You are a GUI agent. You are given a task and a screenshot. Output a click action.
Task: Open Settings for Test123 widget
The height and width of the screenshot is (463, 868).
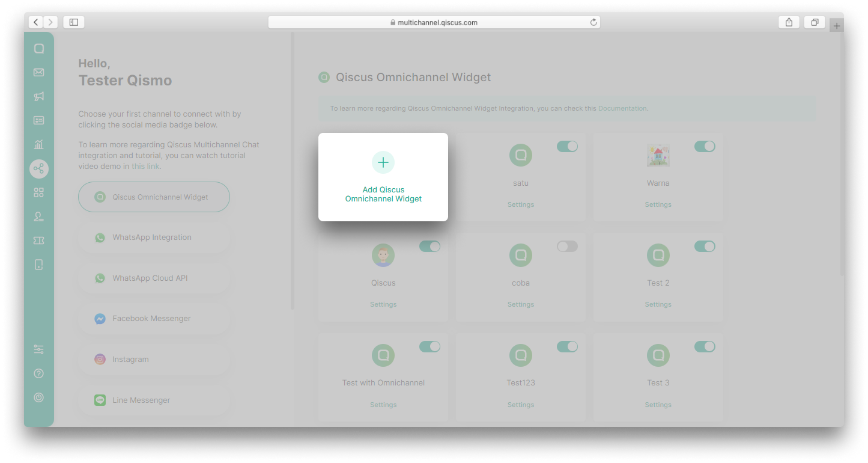521,405
